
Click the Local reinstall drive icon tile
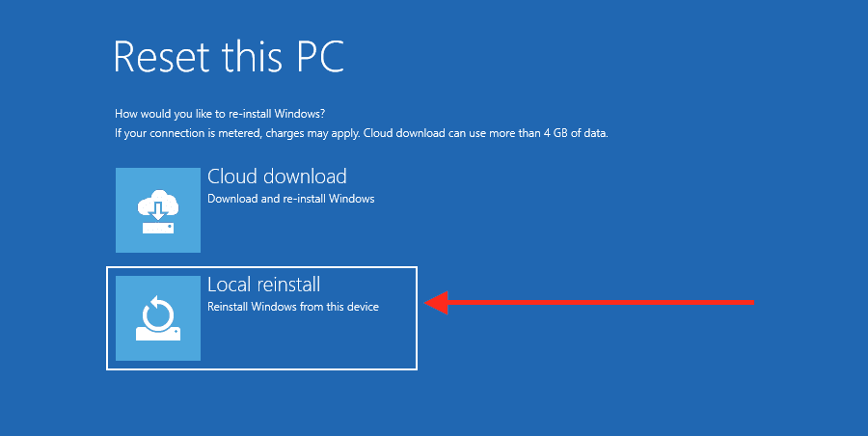coord(158,318)
